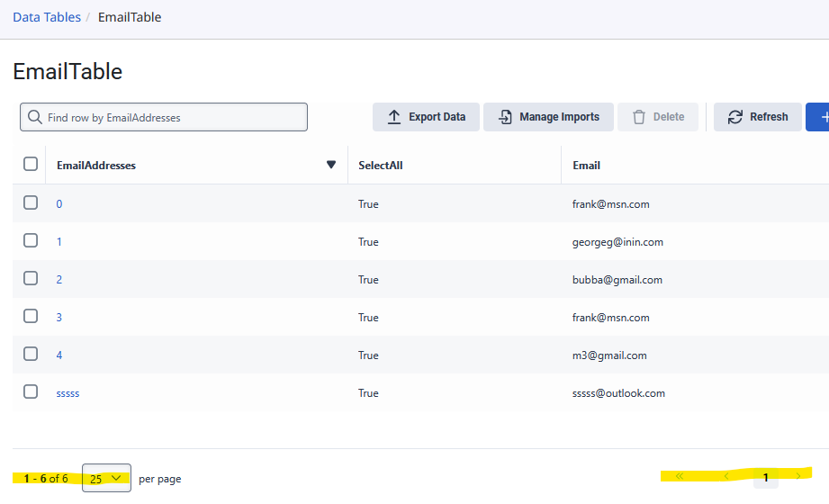Click the Refresh arrows icon
This screenshot has width=829, height=504.
(735, 117)
